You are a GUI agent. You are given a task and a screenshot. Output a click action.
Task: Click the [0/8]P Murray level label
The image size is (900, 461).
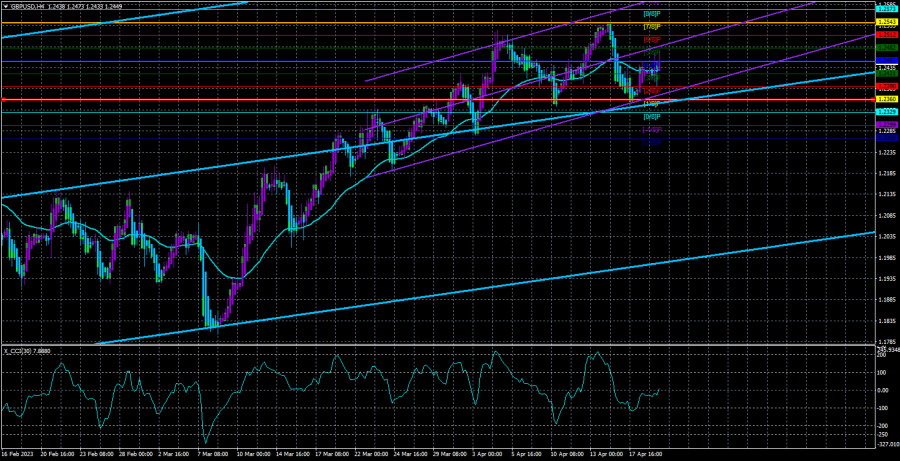pos(651,117)
